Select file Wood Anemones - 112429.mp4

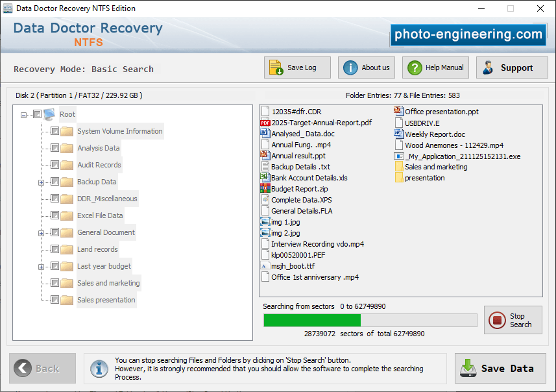(x=454, y=145)
